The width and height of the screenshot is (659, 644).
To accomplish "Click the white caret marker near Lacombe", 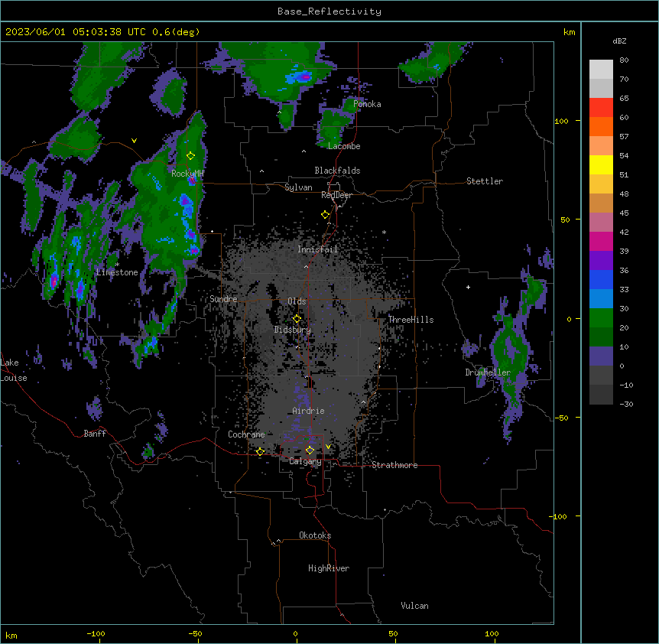I will 304,151.
